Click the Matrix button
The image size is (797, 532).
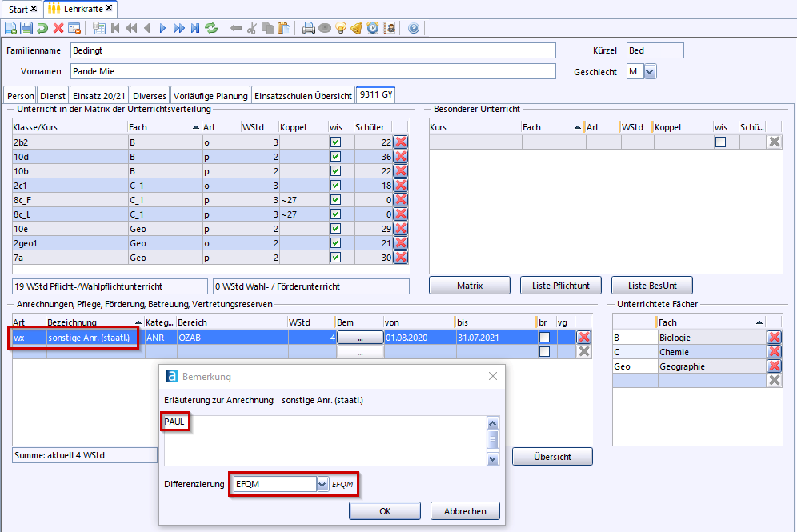[470, 286]
